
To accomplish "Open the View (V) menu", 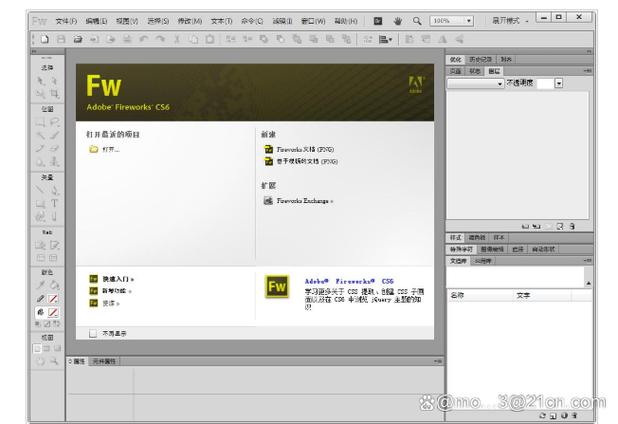I will click(x=127, y=21).
